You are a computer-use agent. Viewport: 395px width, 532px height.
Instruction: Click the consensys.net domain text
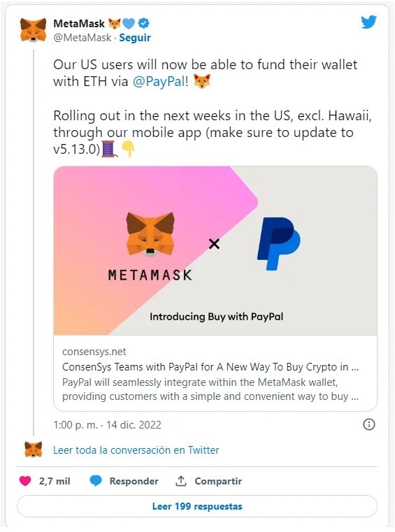(x=94, y=352)
